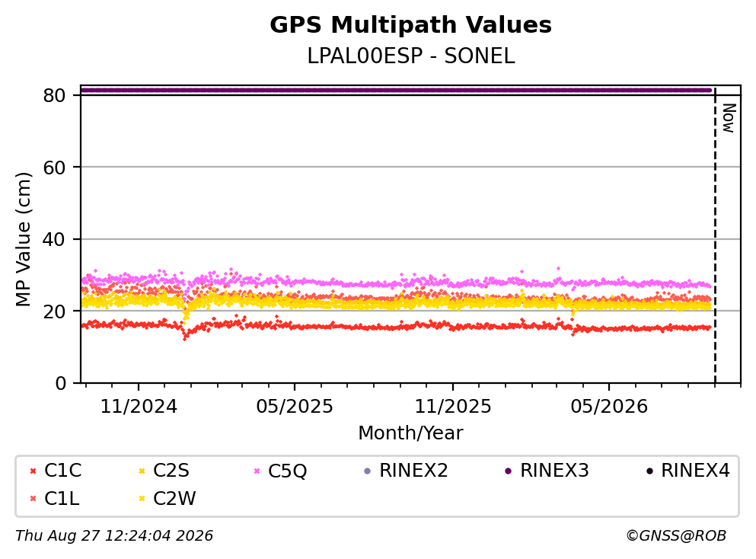Click the 05/2025 x-axis tick label
Image resolution: width=756 pixels, height=559 pixels.
click(295, 407)
